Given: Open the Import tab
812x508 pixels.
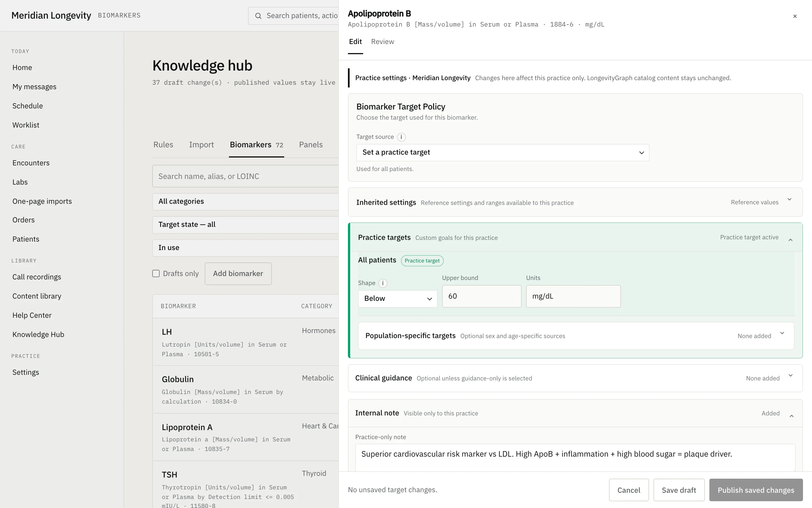Looking at the screenshot, I should (201, 145).
